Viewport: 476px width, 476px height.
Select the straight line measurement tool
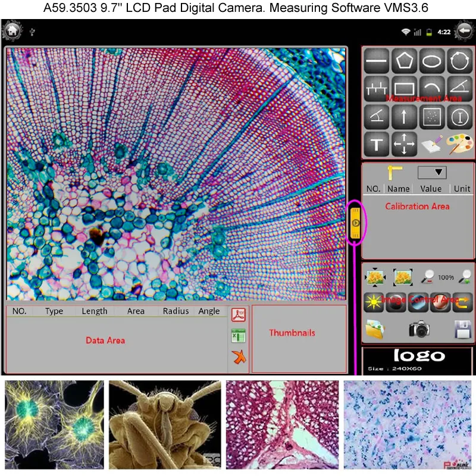[x=376, y=61]
